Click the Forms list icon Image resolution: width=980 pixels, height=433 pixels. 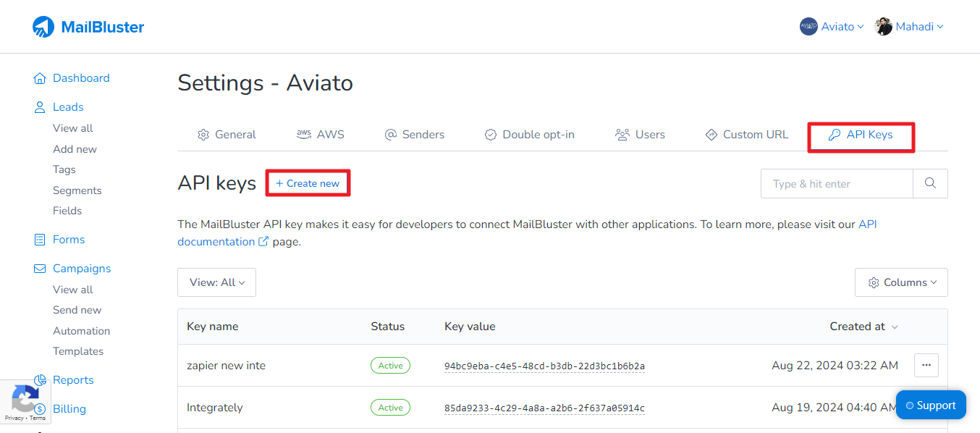pos(40,240)
